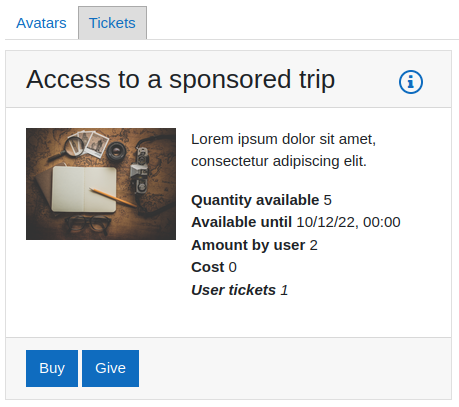459x407 pixels.
Task: Open the travel desk photo thumbnail
Action: tap(101, 184)
